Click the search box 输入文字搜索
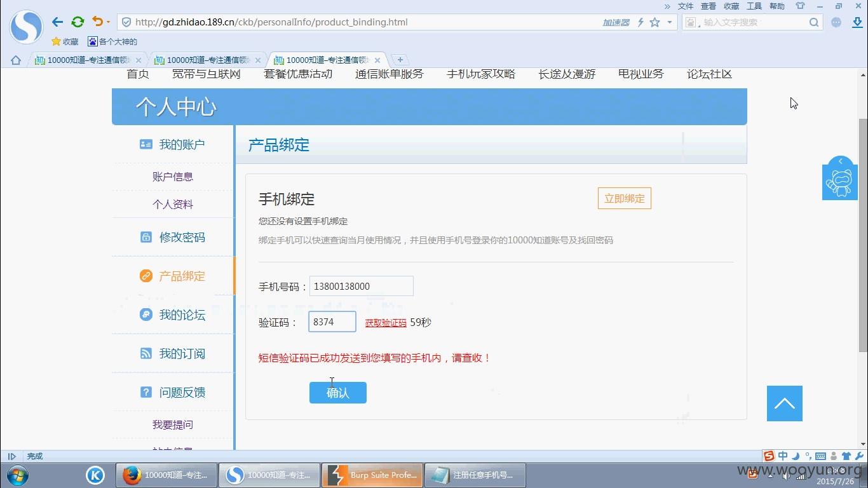Viewport: 868px width, 488px height. (753, 22)
